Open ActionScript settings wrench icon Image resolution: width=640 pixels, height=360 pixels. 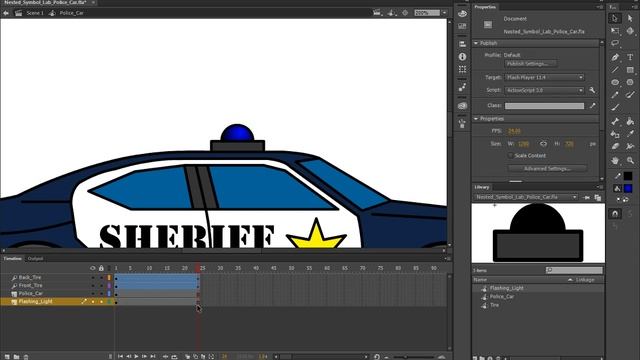pyautogui.click(x=592, y=90)
